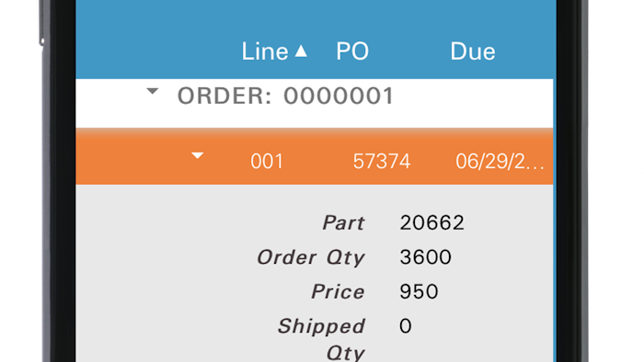Sort by the Line column header
Screen dimensions: 644x362
265,51
